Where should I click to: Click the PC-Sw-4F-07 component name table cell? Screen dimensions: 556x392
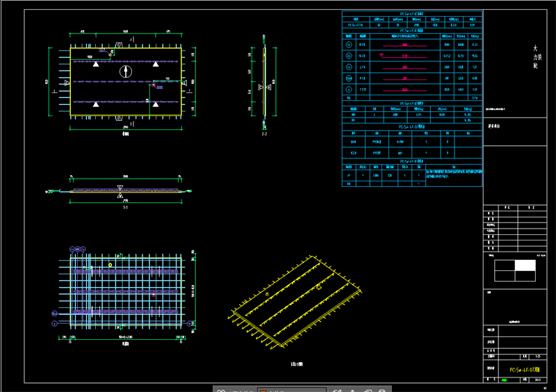click(356, 25)
